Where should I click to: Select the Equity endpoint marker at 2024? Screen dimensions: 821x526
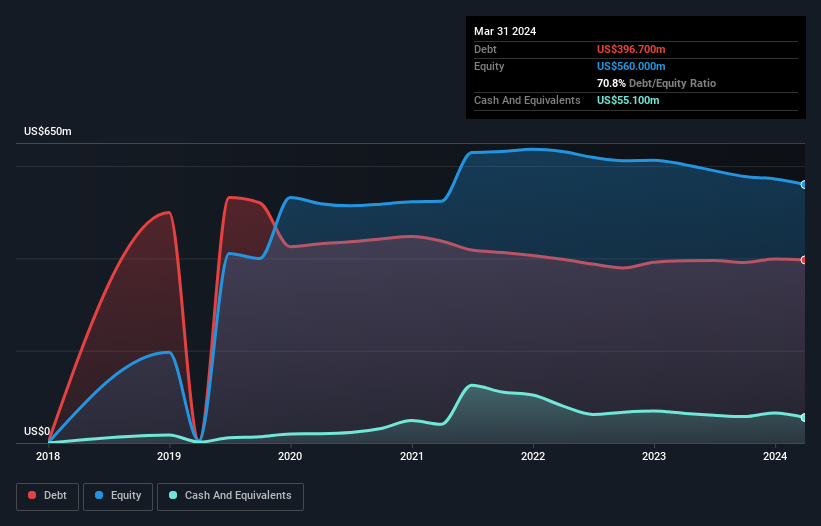804,184
